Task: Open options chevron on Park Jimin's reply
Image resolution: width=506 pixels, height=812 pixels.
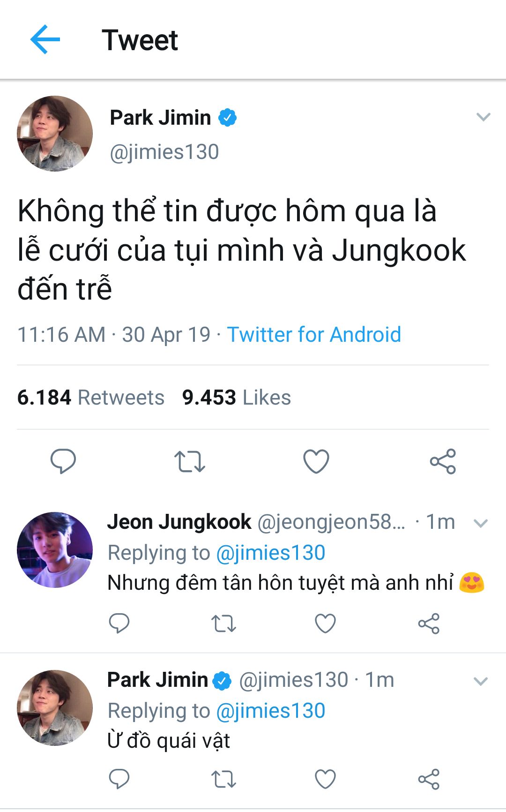Action: (x=481, y=681)
